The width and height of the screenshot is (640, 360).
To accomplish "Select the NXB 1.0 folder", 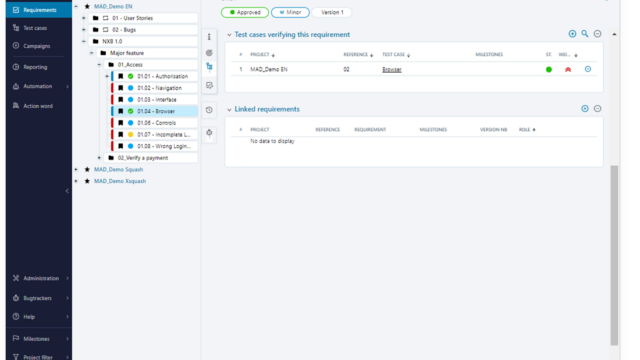I will tap(143, 41).
